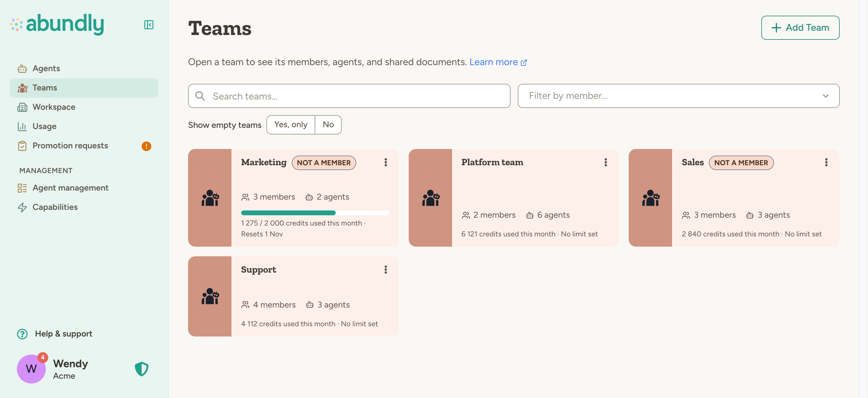The width and height of the screenshot is (868, 398).
Task: Click the NOT A MEMBER badge on Sales
Action: tap(741, 163)
